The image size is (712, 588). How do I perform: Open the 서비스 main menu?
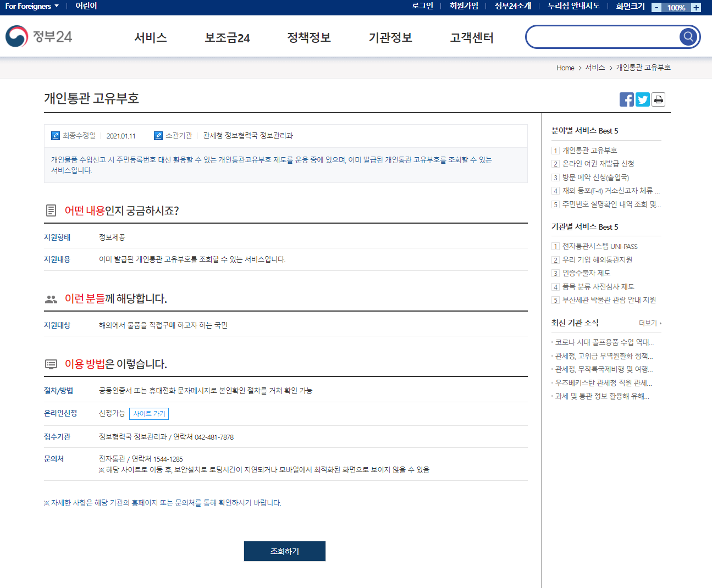click(x=151, y=37)
